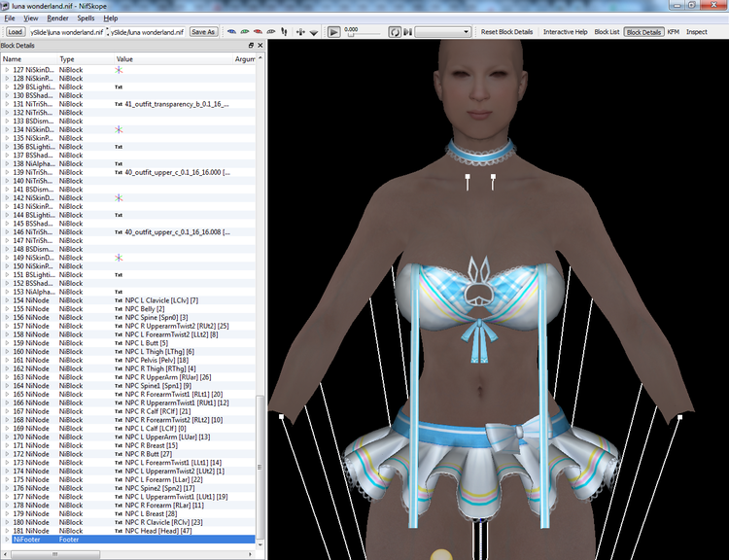Click the transform icon in row 149
This screenshot has height=560, width=729.
point(119,258)
